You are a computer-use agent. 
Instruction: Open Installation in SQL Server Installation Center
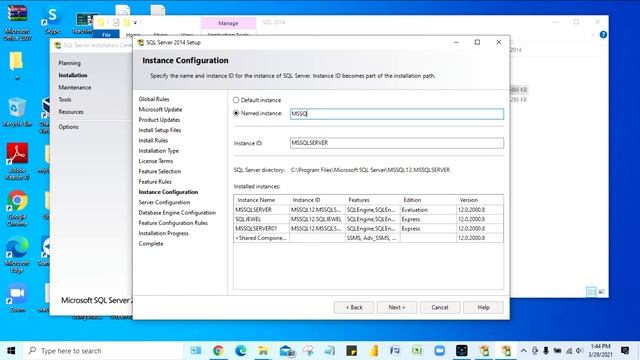click(73, 76)
